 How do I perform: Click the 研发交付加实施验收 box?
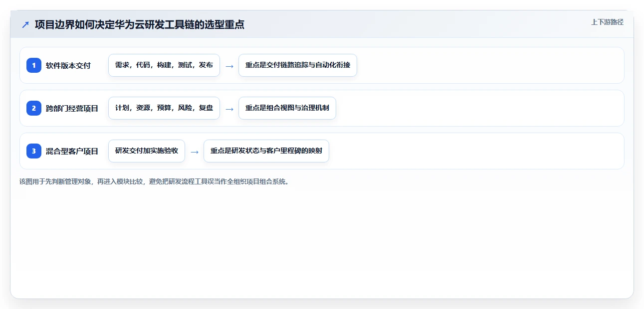[147, 151]
